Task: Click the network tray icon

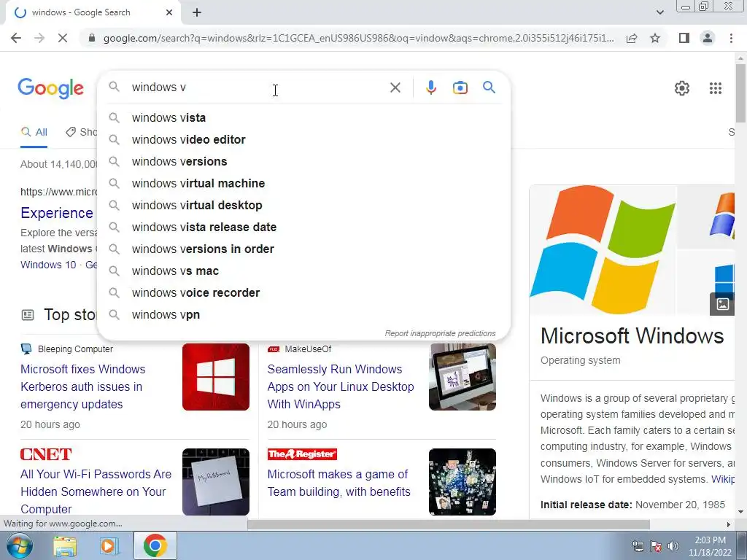Action: (x=638, y=546)
